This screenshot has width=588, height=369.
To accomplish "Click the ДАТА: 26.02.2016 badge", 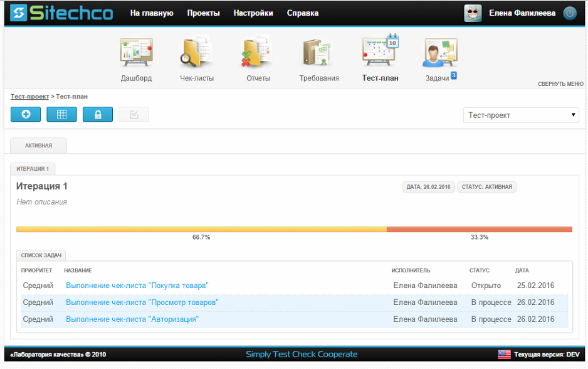I will click(x=428, y=187).
